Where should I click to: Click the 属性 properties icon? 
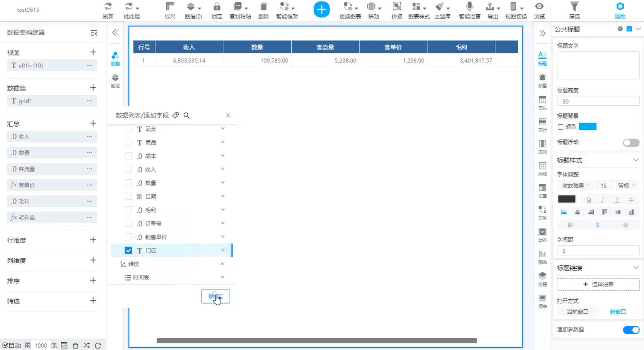(x=620, y=7)
